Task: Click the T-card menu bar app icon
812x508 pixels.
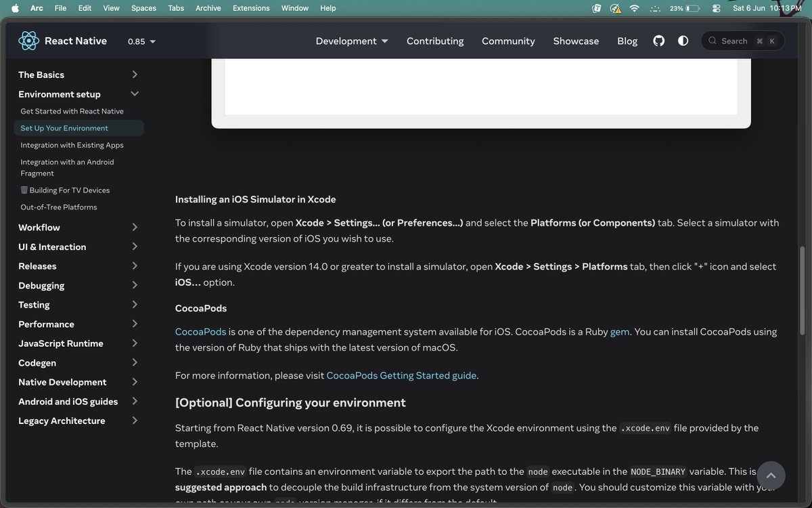Action: click(597, 8)
